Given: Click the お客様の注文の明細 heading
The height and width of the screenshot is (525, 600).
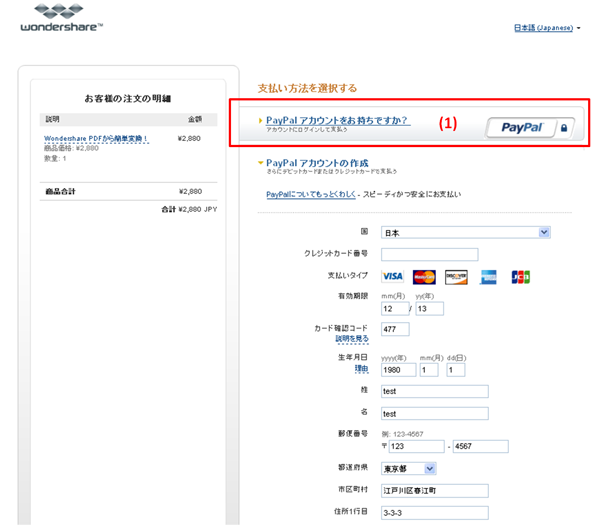Looking at the screenshot, I should pyautogui.click(x=128, y=99).
